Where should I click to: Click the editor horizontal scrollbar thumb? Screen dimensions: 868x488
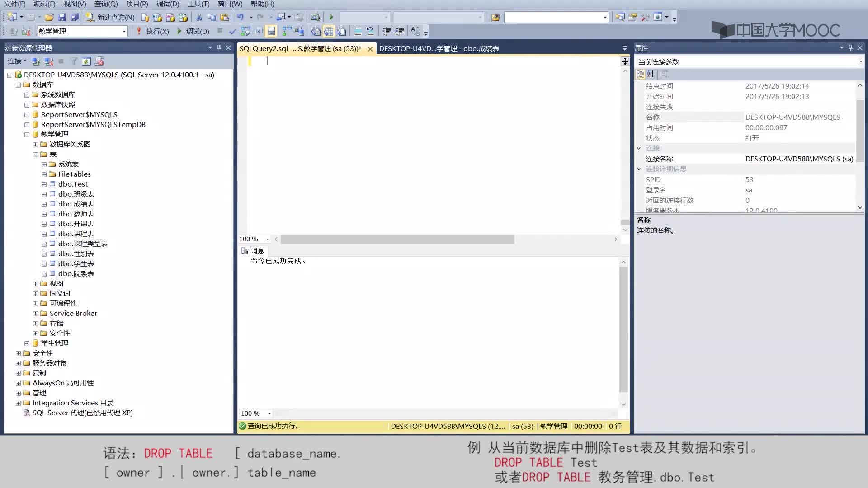[x=397, y=239]
